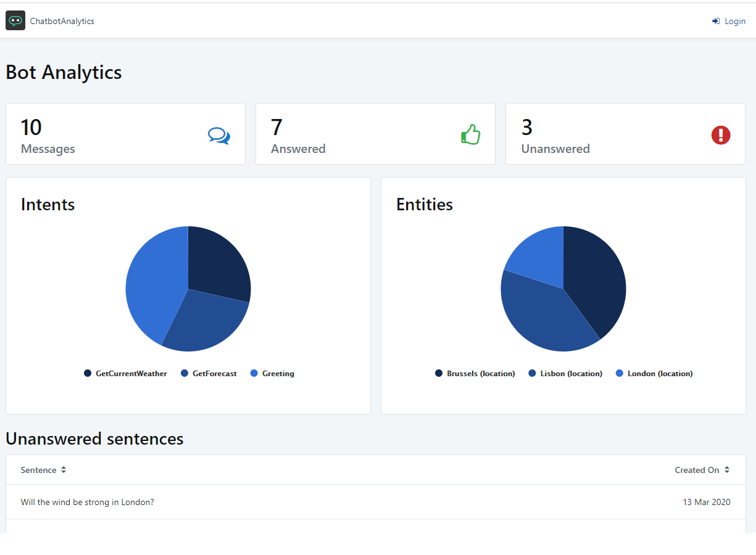Click the Entities card heading
The image size is (756, 555).
tap(425, 204)
